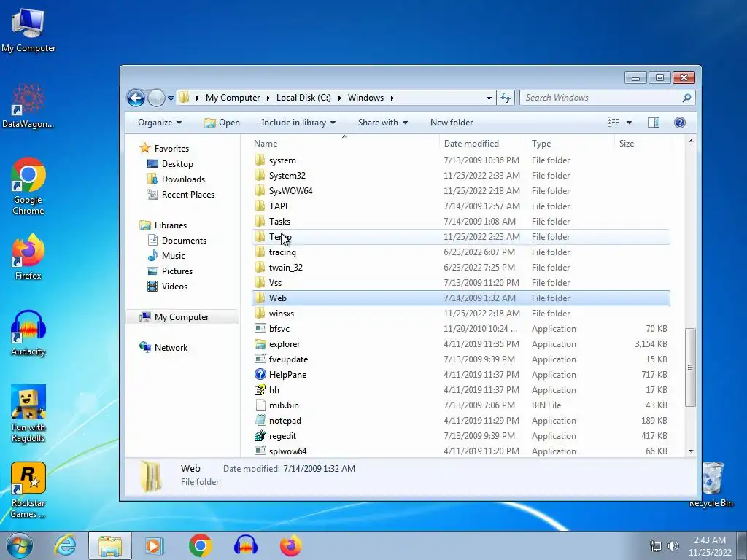The image size is (747, 560).
Task: Select the hh application icon
Action: pos(260,390)
